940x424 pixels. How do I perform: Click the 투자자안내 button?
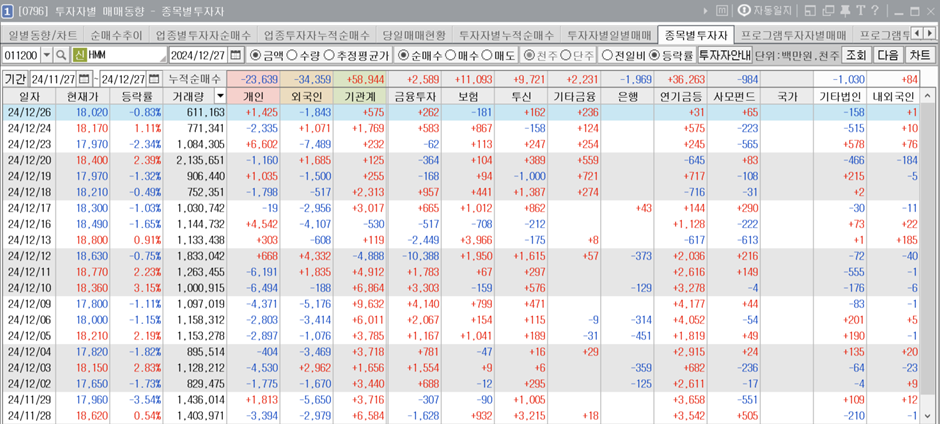pos(724,54)
